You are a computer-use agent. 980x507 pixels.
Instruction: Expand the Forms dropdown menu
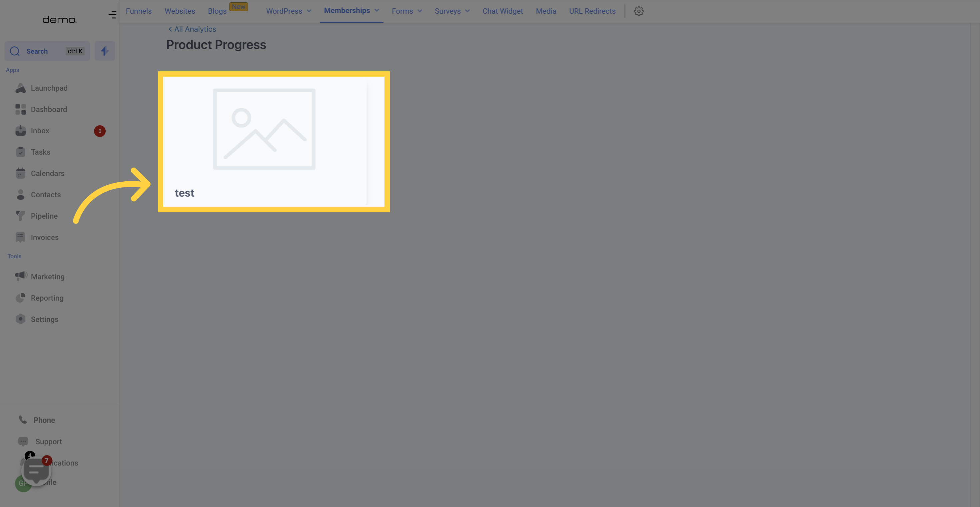[407, 11]
